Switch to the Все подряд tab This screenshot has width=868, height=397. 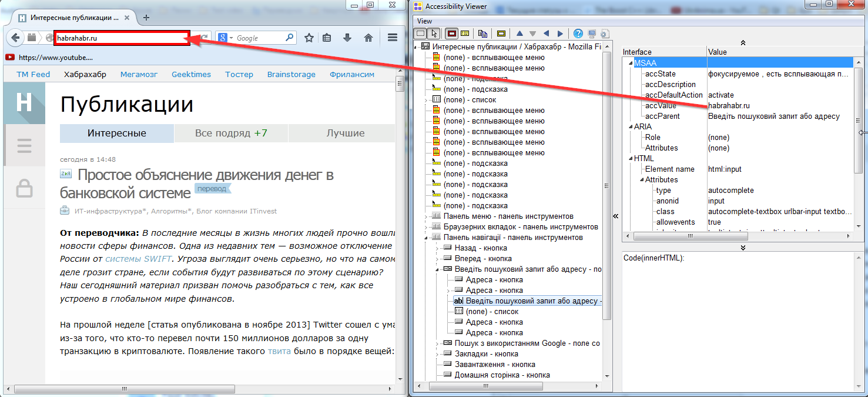click(231, 134)
